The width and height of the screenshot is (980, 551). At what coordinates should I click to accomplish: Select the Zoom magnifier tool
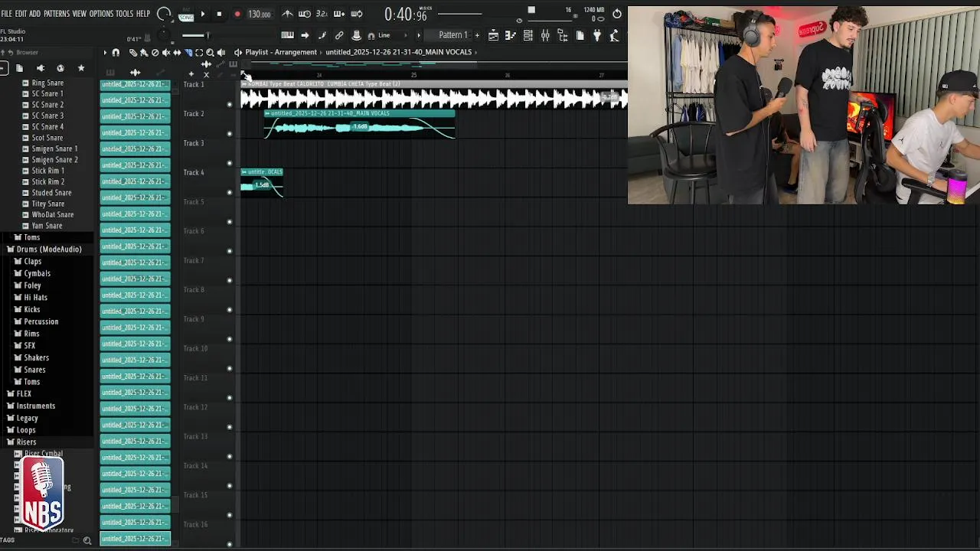(x=210, y=52)
